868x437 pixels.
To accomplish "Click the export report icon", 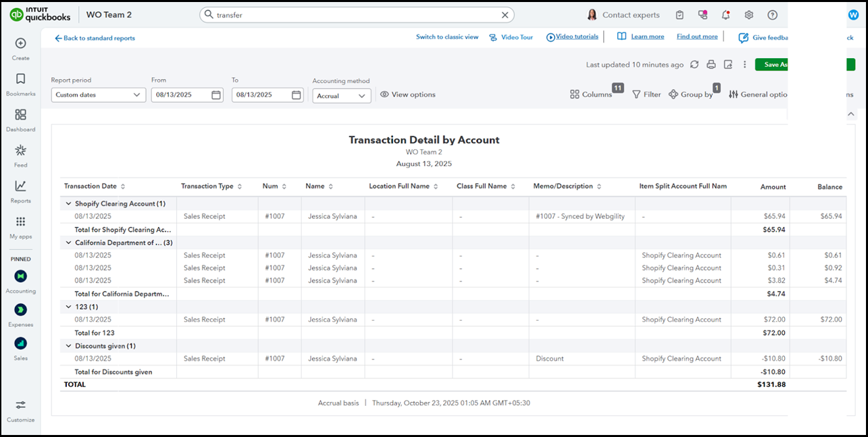I will [x=727, y=65].
